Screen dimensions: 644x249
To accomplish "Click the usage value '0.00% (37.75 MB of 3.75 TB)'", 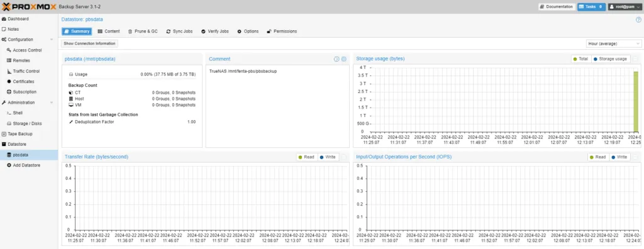I will pos(168,74).
